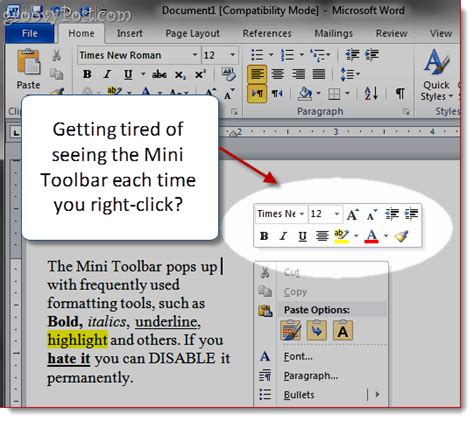
Task: Open the ribbon font size dropdown
Action: pyautogui.click(x=232, y=55)
